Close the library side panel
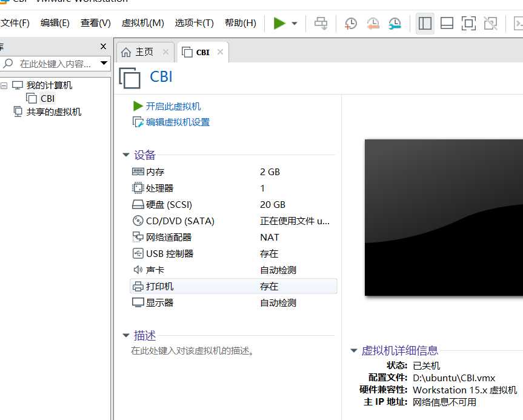 [104, 47]
